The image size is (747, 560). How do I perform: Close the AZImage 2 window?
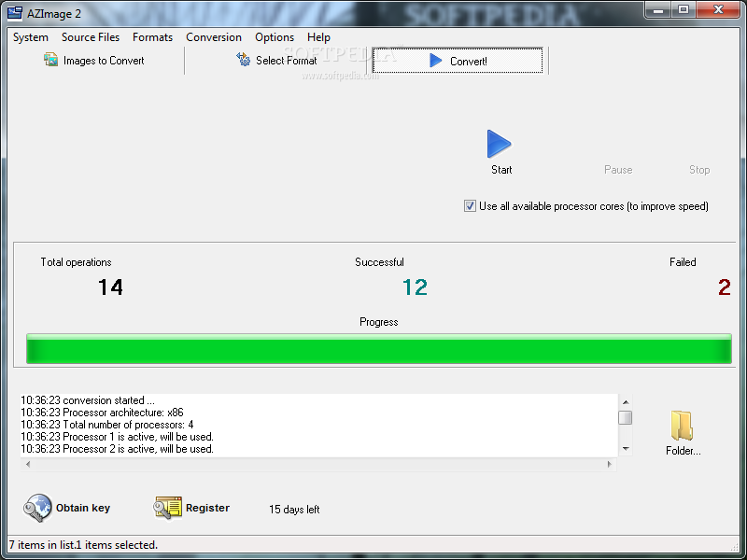[718, 10]
